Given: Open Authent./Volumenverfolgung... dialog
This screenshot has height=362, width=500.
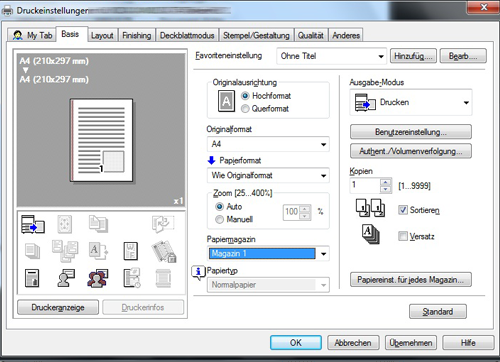Looking at the screenshot, I should [x=411, y=151].
